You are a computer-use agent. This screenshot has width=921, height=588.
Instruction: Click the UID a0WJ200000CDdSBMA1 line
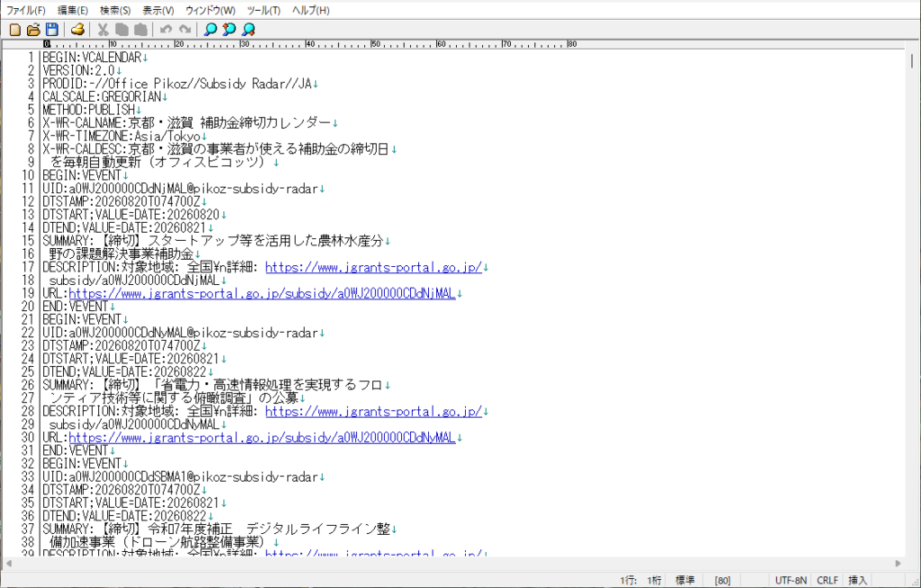[180, 477]
